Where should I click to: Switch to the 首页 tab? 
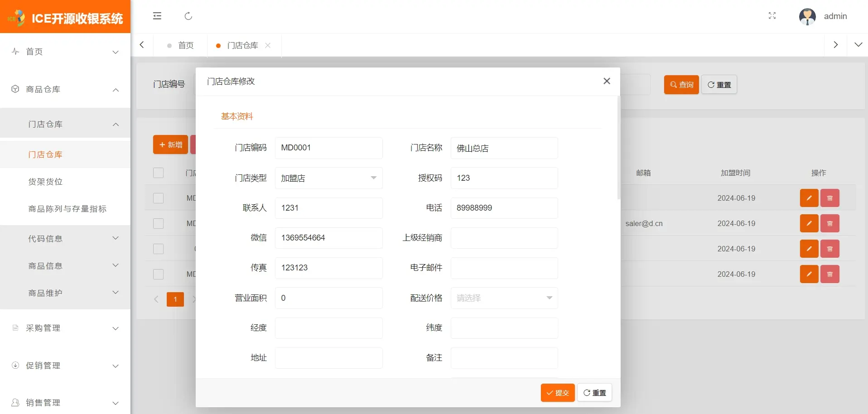(180, 45)
